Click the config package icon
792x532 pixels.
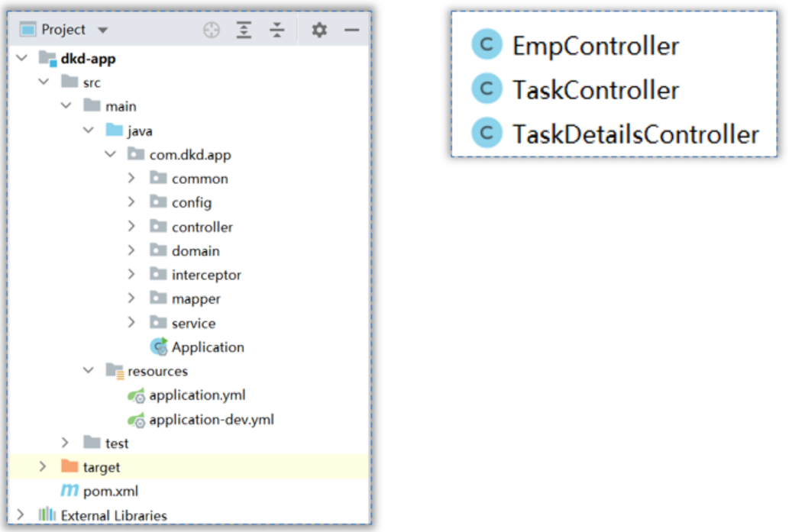[x=158, y=202]
